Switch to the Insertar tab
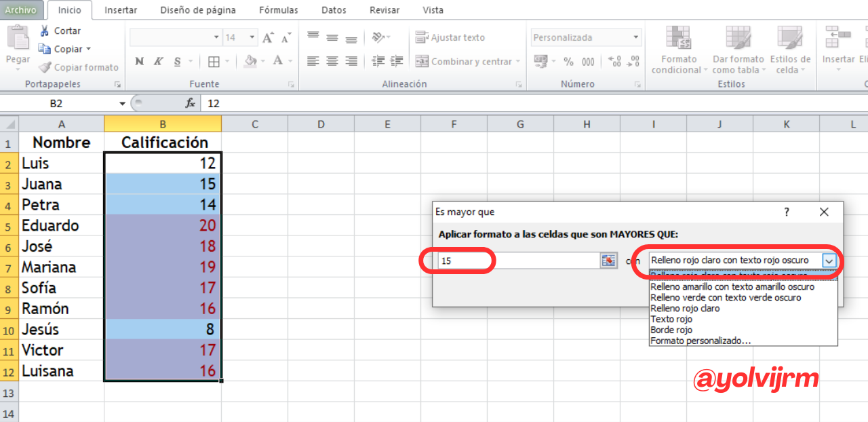This screenshot has width=868, height=422. 121,10
